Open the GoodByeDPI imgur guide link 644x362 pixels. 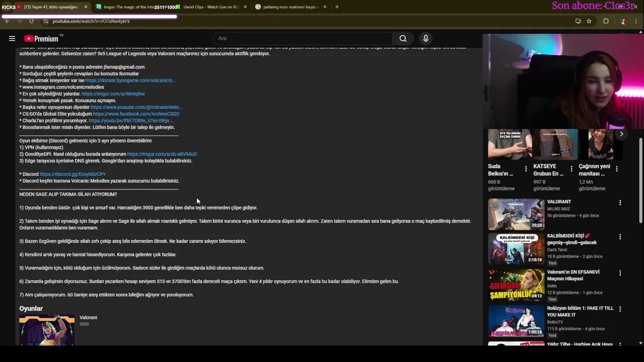(x=162, y=154)
